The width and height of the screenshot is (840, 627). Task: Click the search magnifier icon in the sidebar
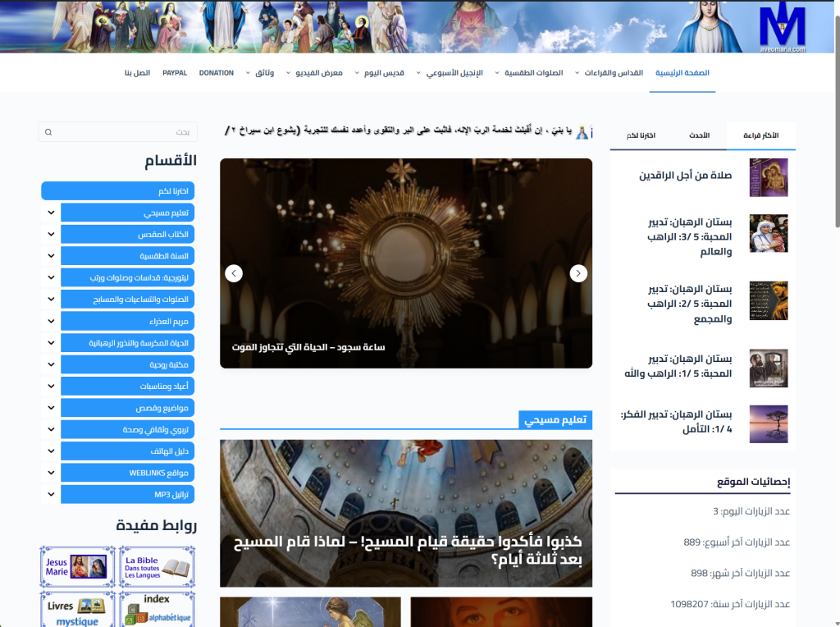[x=48, y=132]
